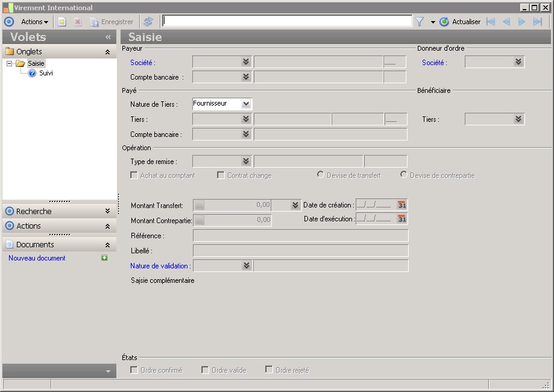The image size is (554, 392).
Task: Collapse the Documents section
Action: tap(107, 245)
